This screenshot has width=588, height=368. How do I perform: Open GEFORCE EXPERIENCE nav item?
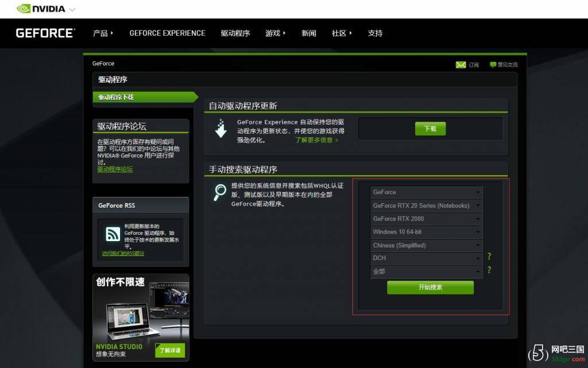point(167,33)
